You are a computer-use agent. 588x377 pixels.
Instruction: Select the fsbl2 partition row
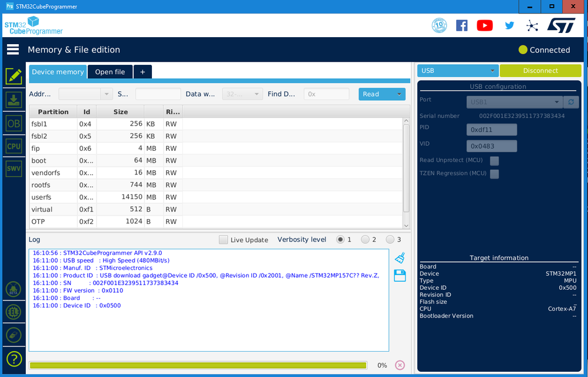click(x=216, y=136)
